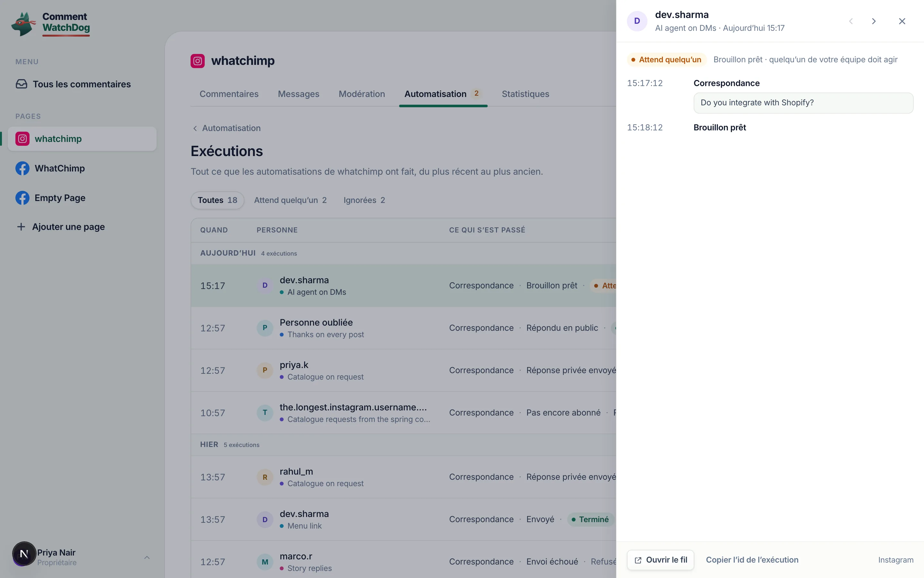Click Ouvrir le fil button
924x578 pixels.
click(x=661, y=560)
